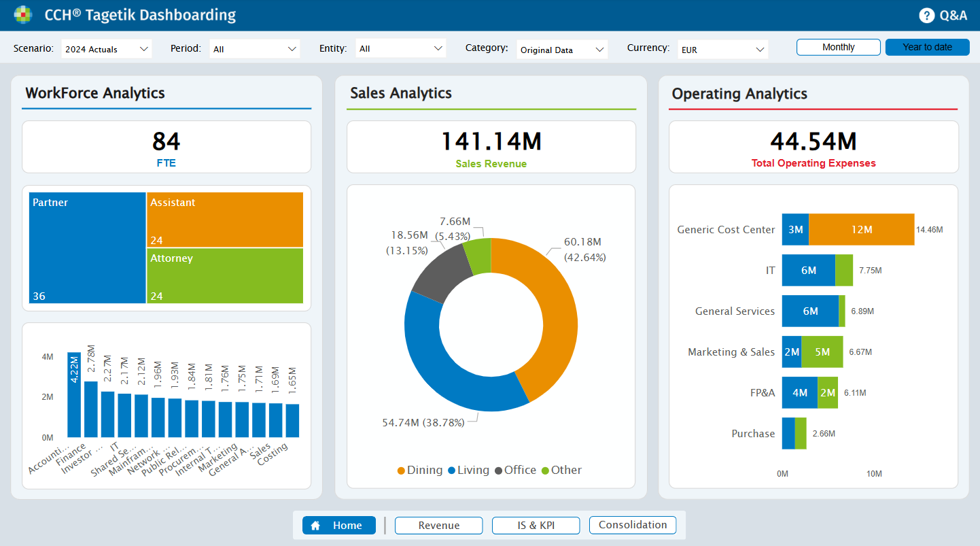Open the Period dropdown
The width and height of the screenshot is (980, 546).
[x=254, y=49]
